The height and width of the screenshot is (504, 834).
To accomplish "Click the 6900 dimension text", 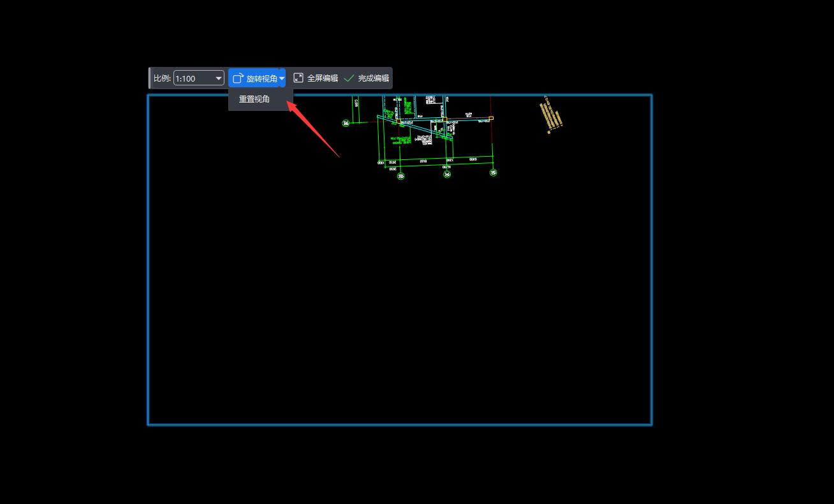I will pyautogui.click(x=472, y=159).
